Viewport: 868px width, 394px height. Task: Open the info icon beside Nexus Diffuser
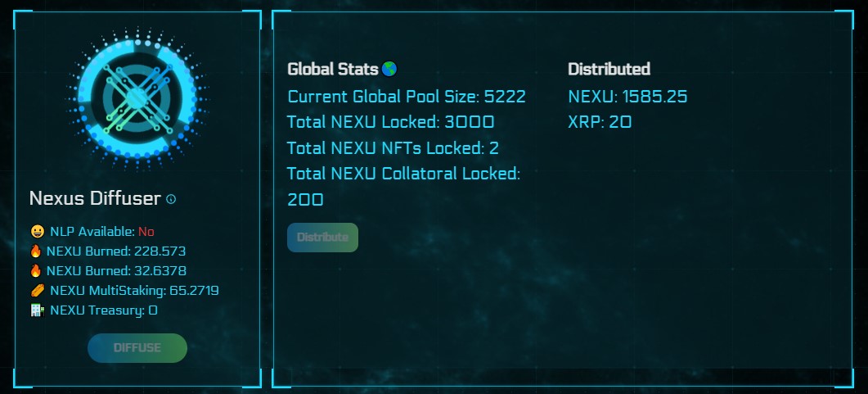coord(171,199)
